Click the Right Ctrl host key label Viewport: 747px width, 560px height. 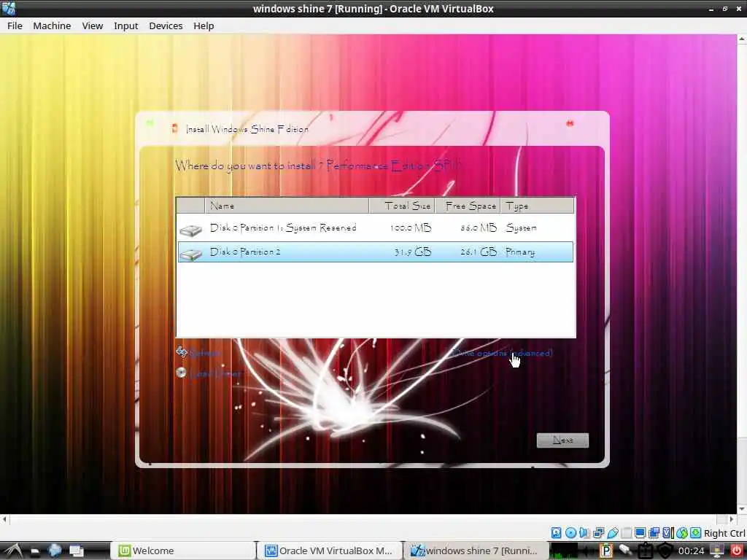pos(724,533)
